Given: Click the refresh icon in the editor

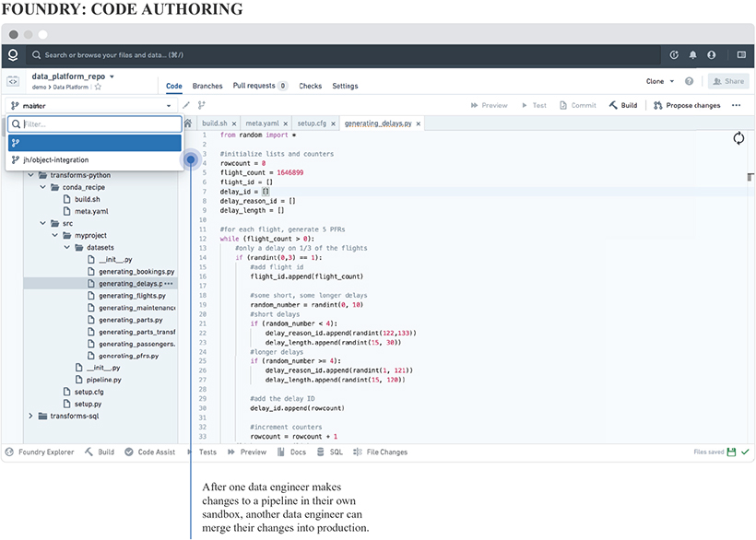Looking at the screenshot, I should [x=738, y=138].
